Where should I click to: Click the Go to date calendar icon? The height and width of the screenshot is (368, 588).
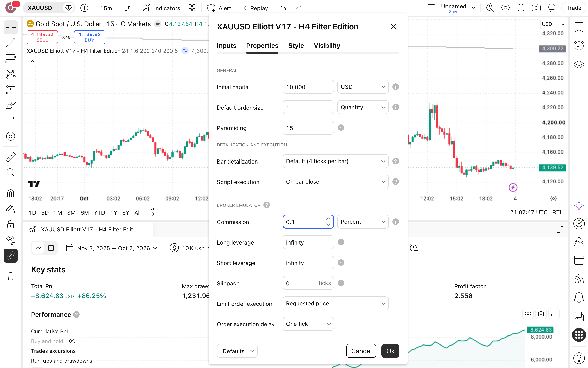pos(155,212)
